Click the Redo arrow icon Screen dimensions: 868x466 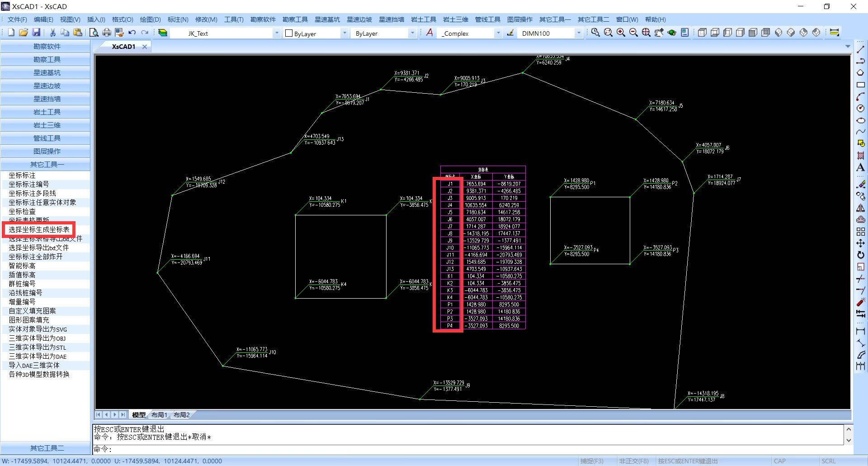tap(145, 33)
